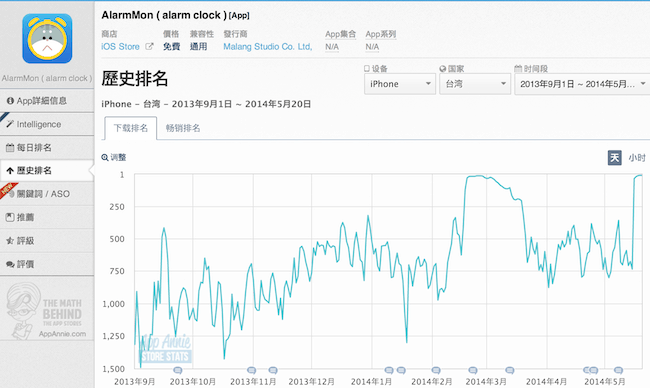Click the magnifier icon next to 调整
The width and height of the screenshot is (650, 388).
click(x=105, y=158)
